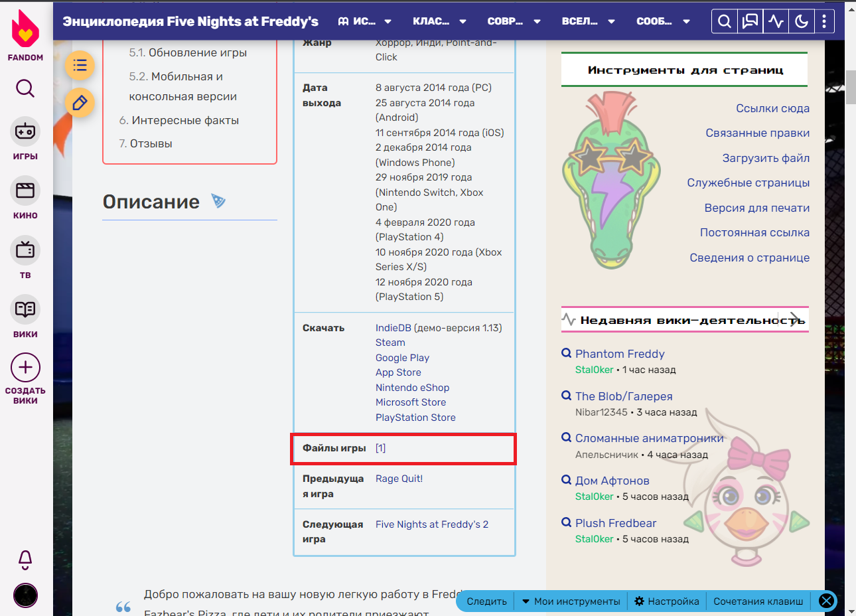Click Ссылки сюда page tool

point(772,108)
